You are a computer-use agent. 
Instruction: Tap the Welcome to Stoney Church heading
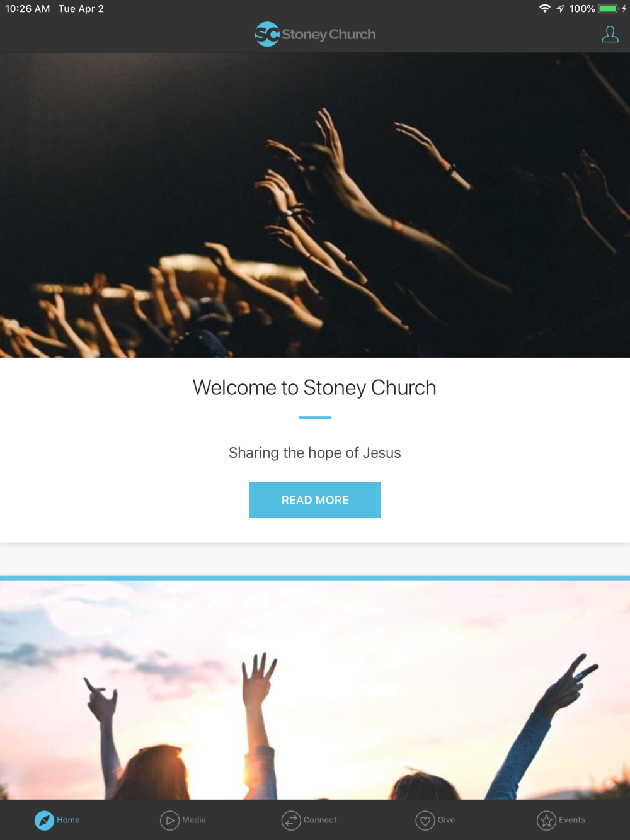click(314, 387)
